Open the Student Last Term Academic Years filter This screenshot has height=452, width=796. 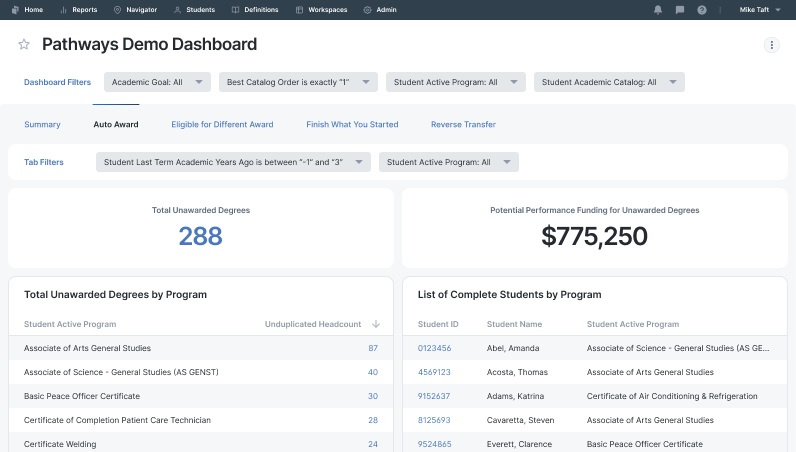click(x=233, y=162)
